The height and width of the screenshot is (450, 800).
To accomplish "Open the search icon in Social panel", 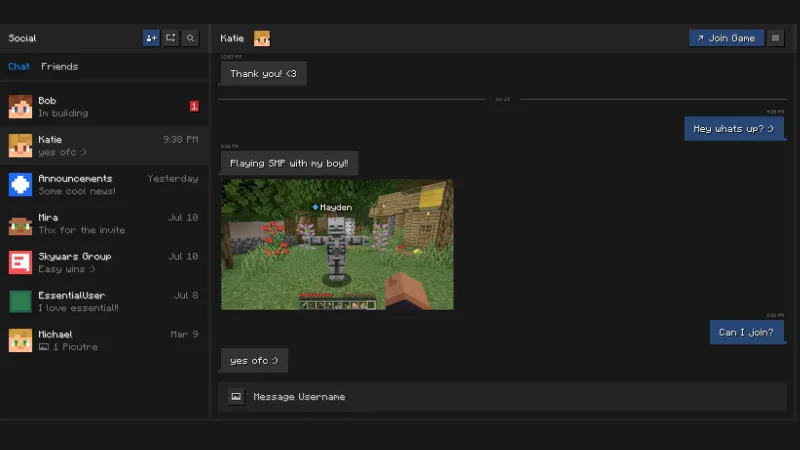I will (x=190, y=38).
